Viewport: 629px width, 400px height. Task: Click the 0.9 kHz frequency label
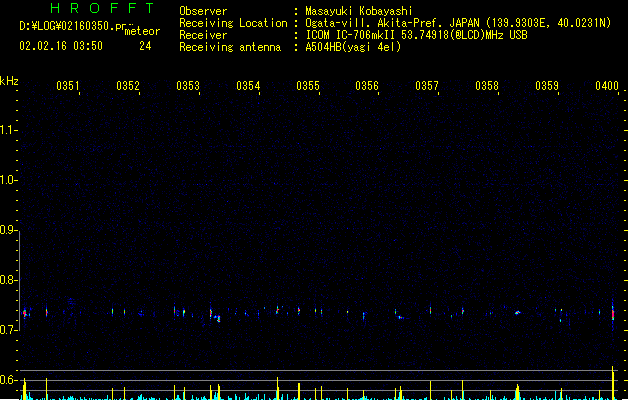pyautogui.click(x=7, y=230)
